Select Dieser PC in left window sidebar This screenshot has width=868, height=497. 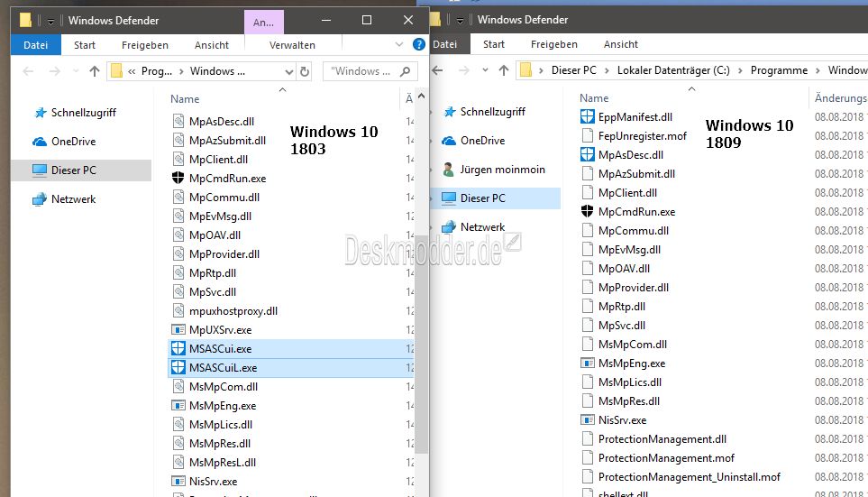(81, 170)
